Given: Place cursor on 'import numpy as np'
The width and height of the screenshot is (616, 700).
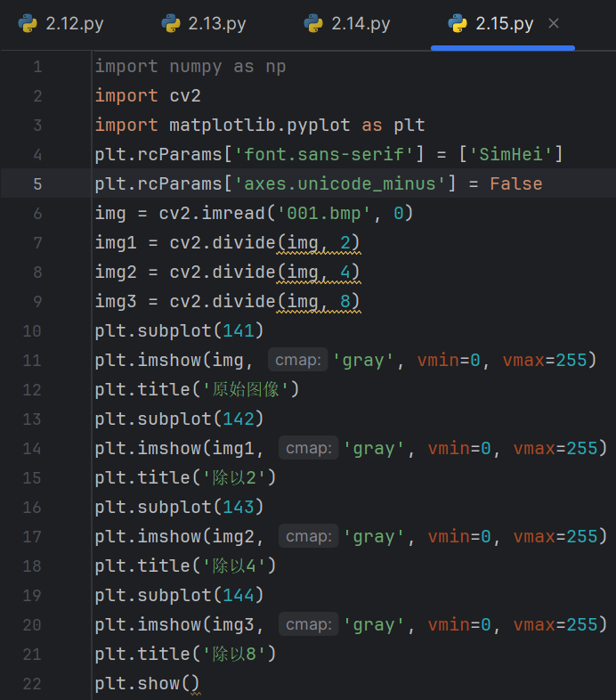Looking at the screenshot, I should 190,67.
